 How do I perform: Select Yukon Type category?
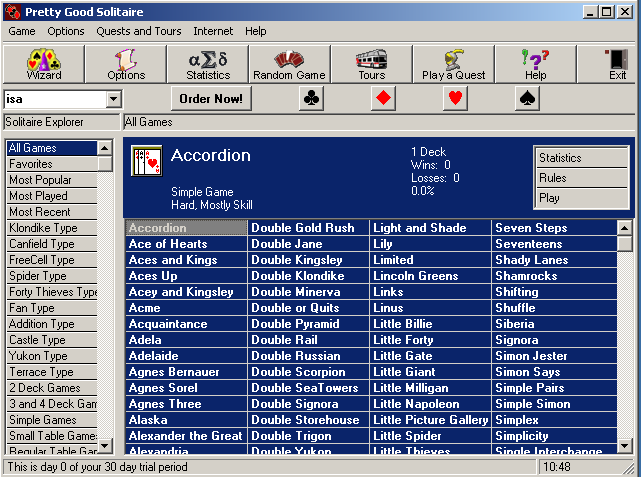(x=52, y=356)
